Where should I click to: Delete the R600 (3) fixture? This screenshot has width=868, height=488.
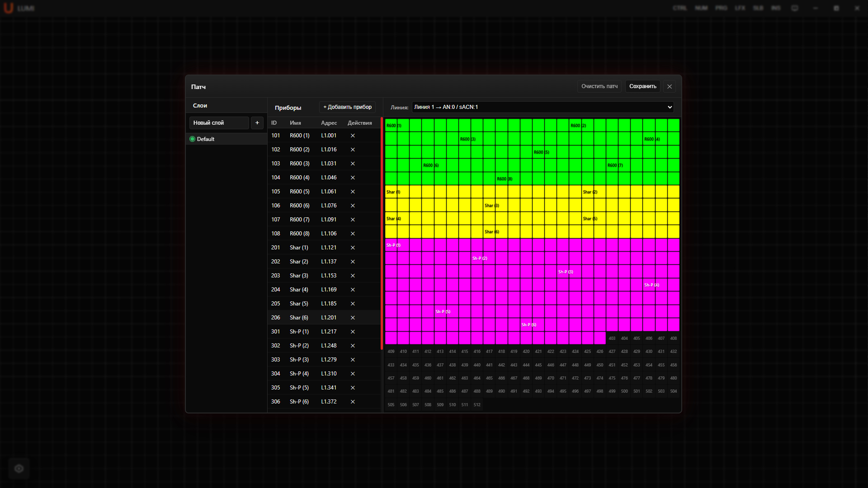(x=353, y=164)
